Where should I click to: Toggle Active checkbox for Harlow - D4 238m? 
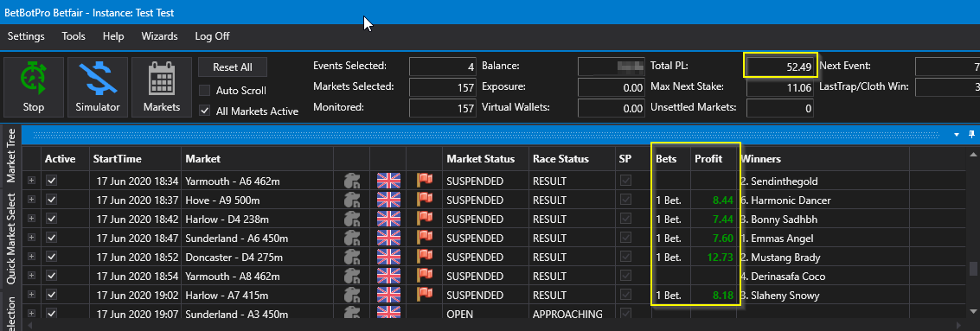click(52, 220)
